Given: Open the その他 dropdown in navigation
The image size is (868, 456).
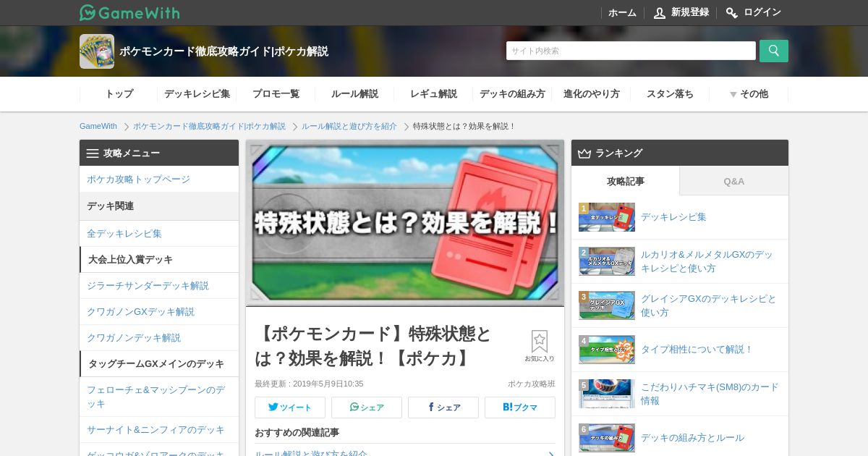Looking at the screenshot, I should [749, 94].
